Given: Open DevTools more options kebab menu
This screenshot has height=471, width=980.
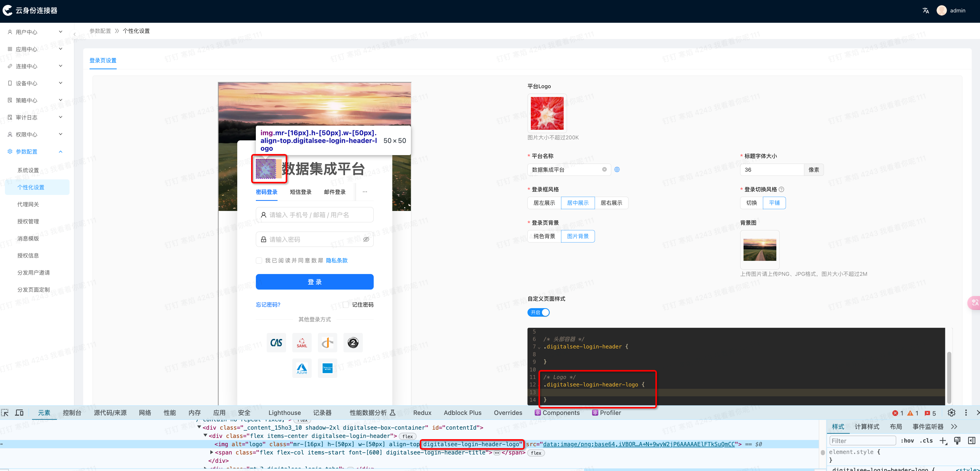Looking at the screenshot, I should tap(966, 413).
